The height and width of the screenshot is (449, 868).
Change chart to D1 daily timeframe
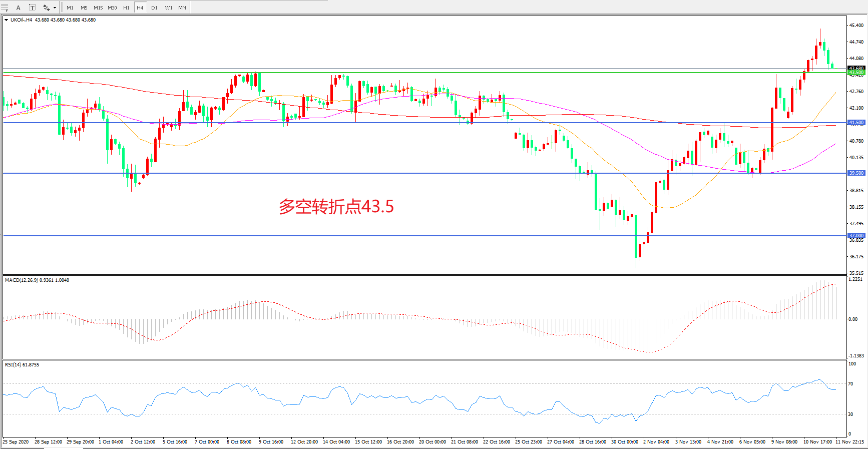pos(154,8)
